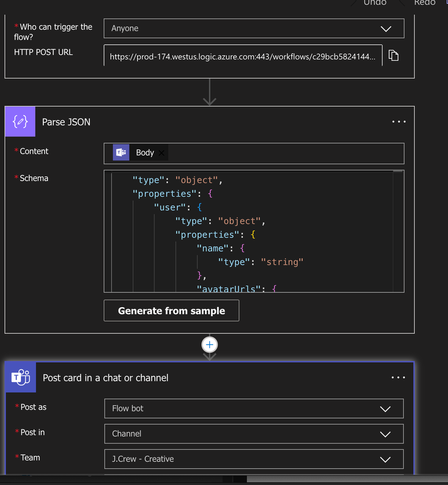Click the Parse JSON action icon
Image resolution: width=448 pixels, height=485 pixels.
[x=20, y=121]
